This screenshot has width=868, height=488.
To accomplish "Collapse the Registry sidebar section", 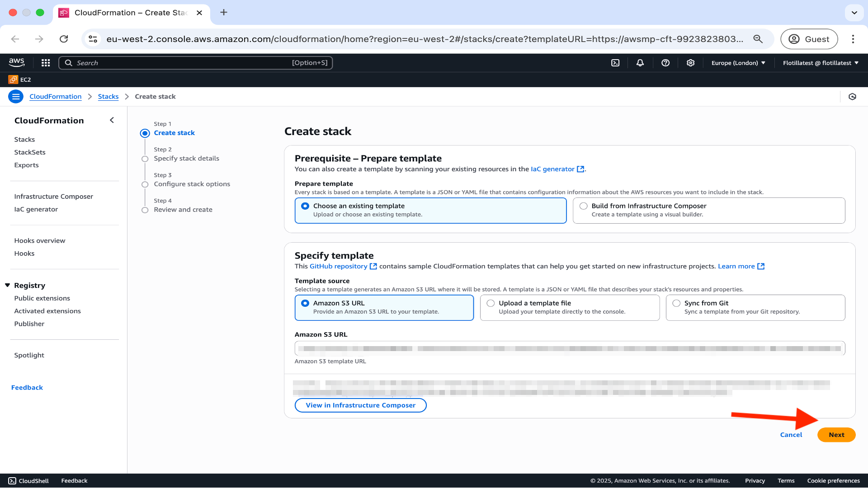I will (x=8, y=285).
